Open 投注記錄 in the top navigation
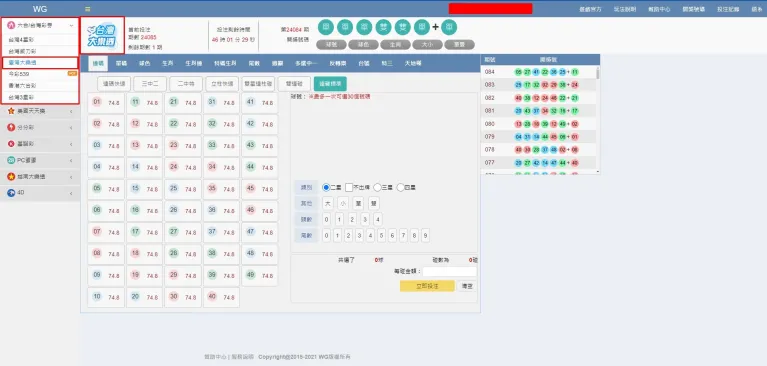Viewport: 767px width, 366px height. (x=728, y=9)
